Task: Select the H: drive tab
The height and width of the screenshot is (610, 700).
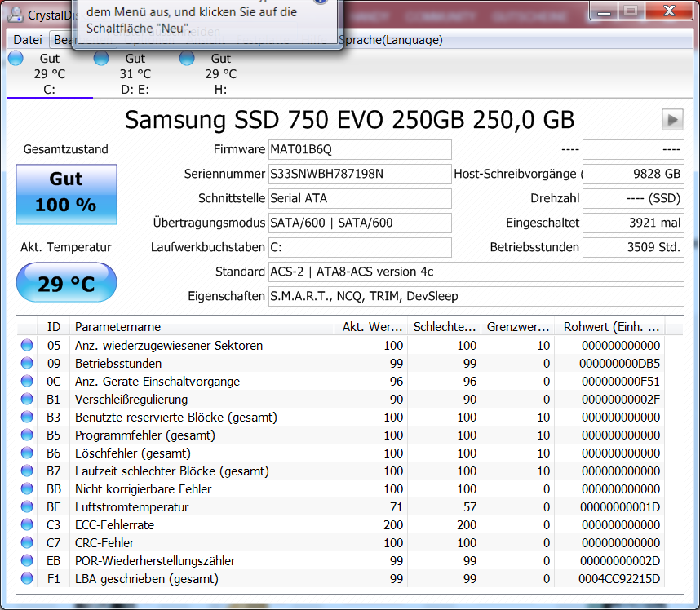Action: coord(220,73)
